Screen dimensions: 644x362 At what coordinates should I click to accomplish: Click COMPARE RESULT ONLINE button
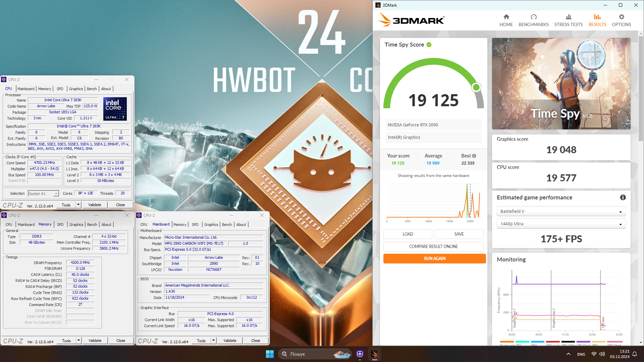click(x=433, y=246)
